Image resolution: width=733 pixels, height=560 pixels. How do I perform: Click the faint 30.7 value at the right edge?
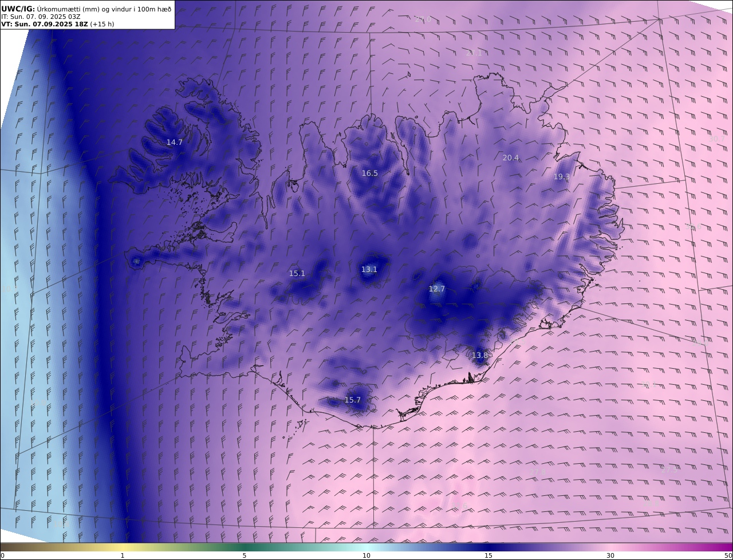click(x=716, y=139)
